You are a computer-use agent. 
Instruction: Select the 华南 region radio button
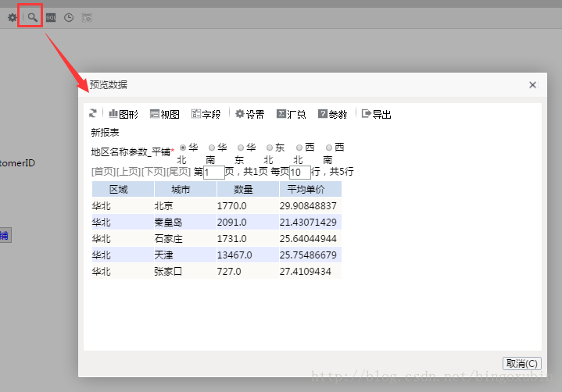point(212,148)
